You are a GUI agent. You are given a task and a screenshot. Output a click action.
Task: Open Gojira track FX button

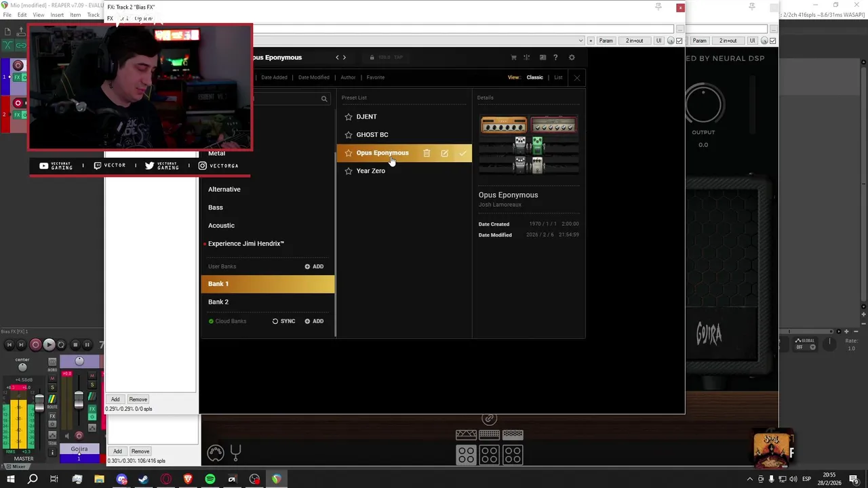[x=92, y=409]
